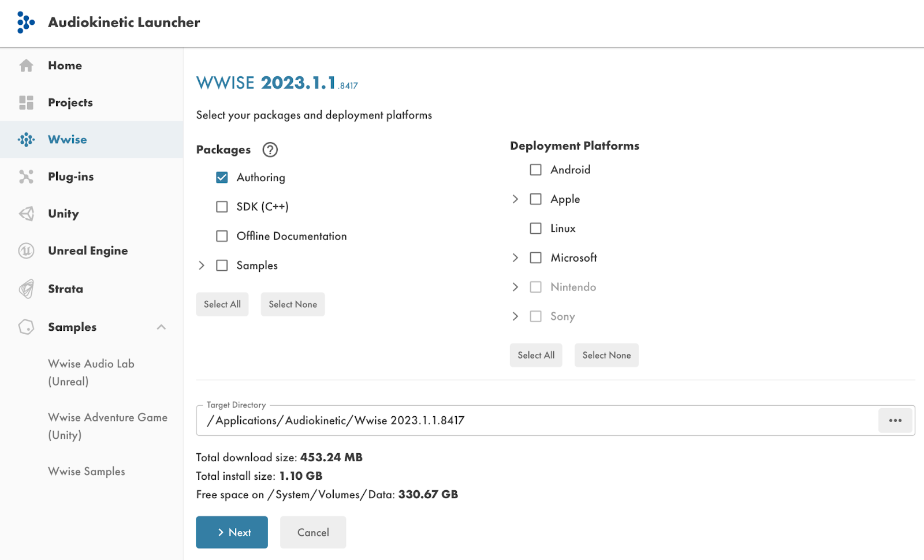Enable the SDK (C++) package

[x=222, y=206]
